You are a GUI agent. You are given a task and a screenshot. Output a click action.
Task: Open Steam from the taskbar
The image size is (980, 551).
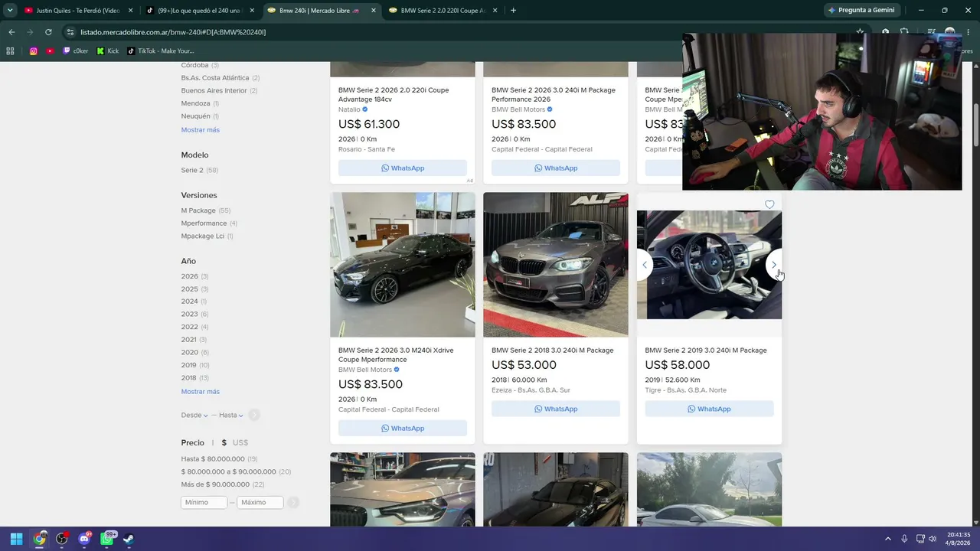click(x=129, y=539)
